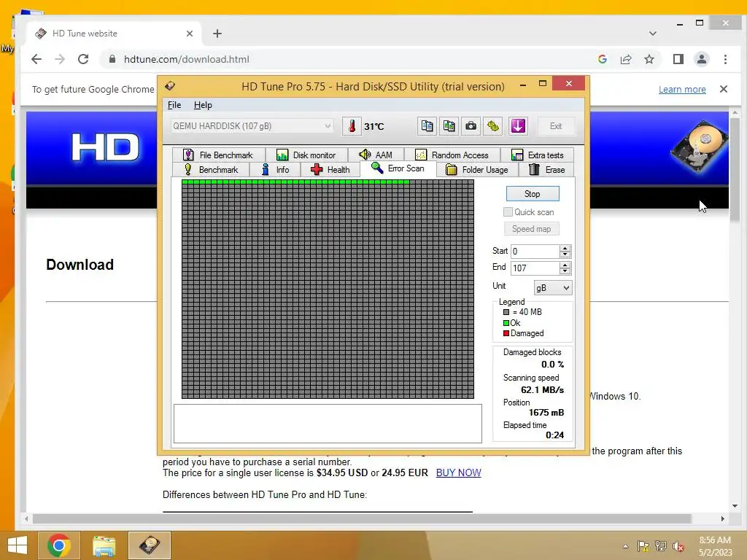Click the green scanned blocks progress row

[295, 182]
